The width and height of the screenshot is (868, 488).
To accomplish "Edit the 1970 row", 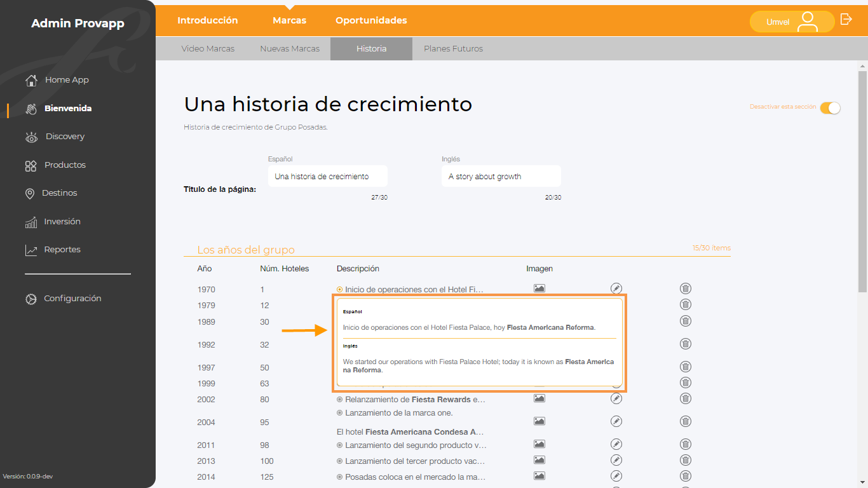I will (x=616, y=288).
